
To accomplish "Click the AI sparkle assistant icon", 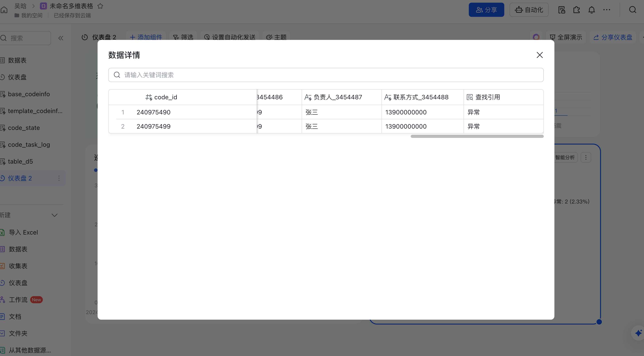I will (638, 333).
